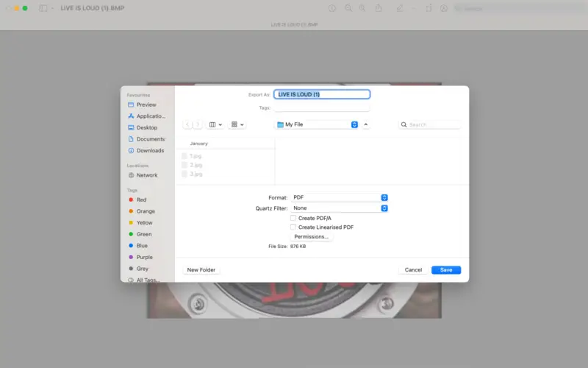The image size is (588, 368).
Task: Save the exported PDF
Action: pos(446,270)
